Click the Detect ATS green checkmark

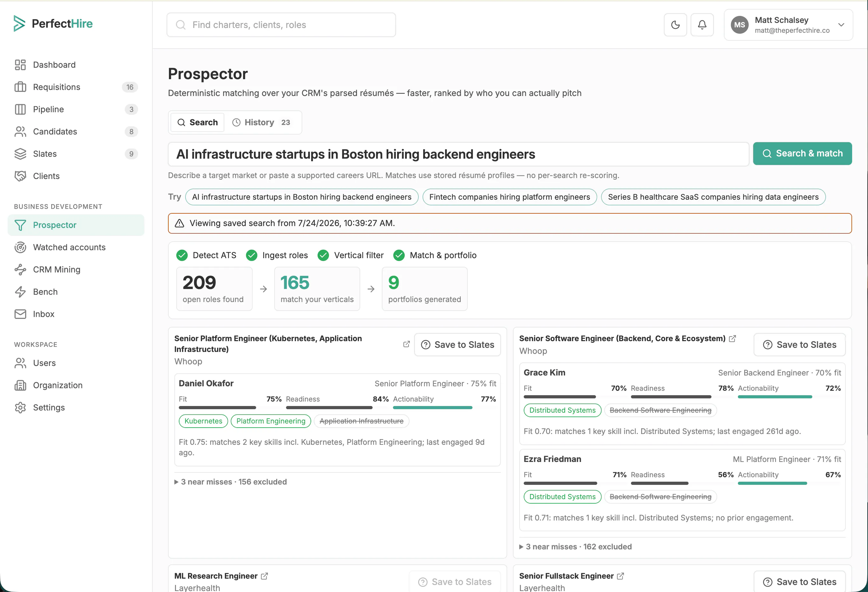point(182,255)
